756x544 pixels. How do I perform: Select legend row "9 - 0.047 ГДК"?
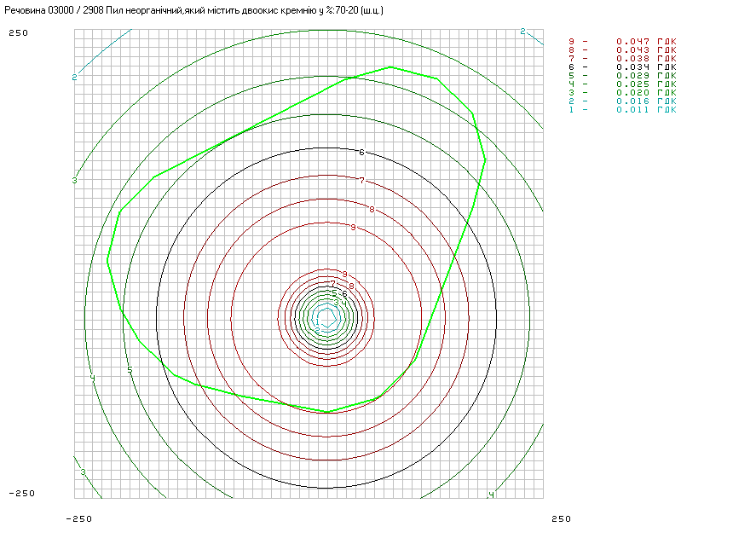622,42
